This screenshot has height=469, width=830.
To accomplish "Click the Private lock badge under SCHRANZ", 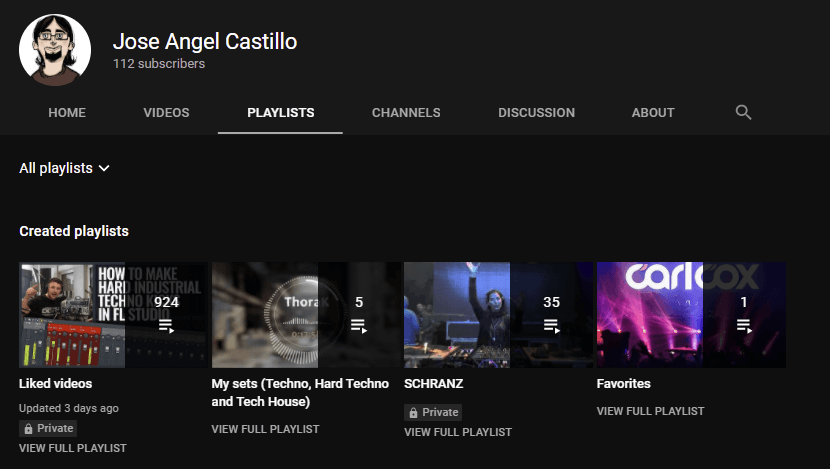I will pos(433,412).
